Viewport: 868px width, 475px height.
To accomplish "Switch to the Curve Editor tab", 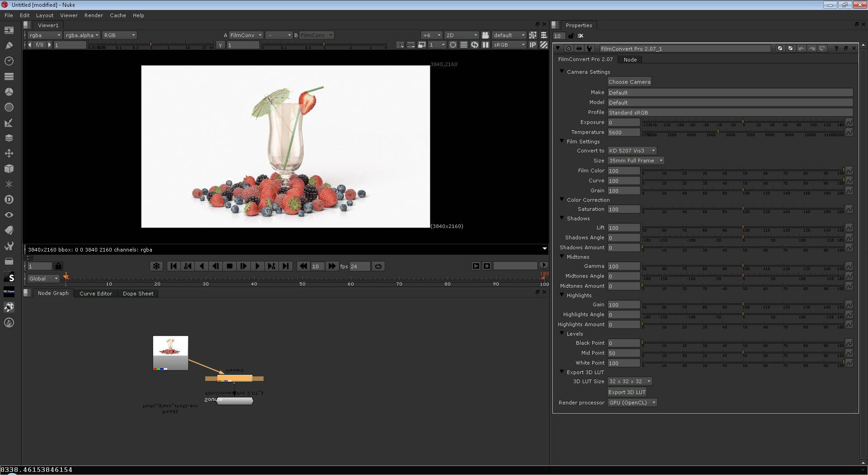I will pos(96,294).
